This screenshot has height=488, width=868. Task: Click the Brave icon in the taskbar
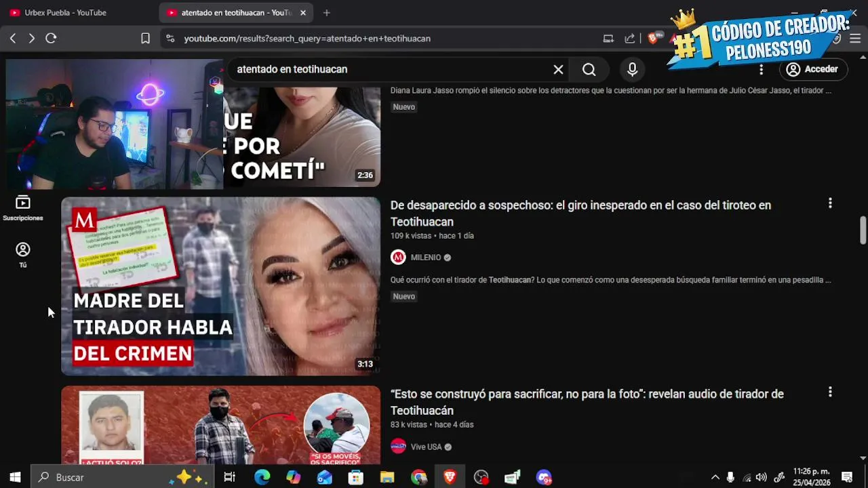tap(450, 477)
